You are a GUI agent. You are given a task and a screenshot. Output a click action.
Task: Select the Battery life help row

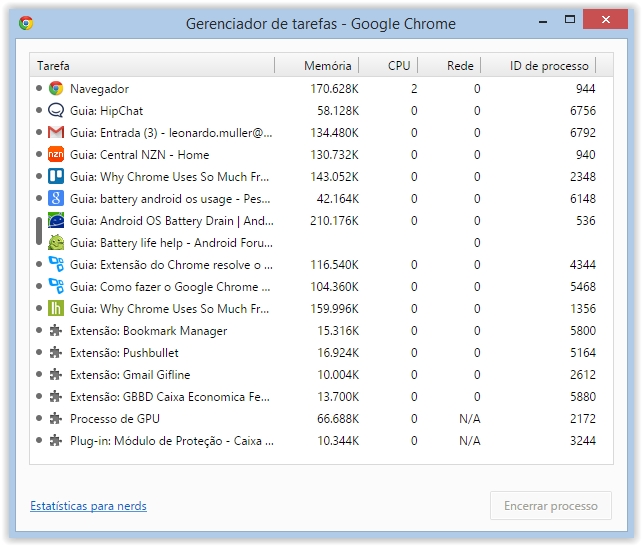click(x=321, y=243)
